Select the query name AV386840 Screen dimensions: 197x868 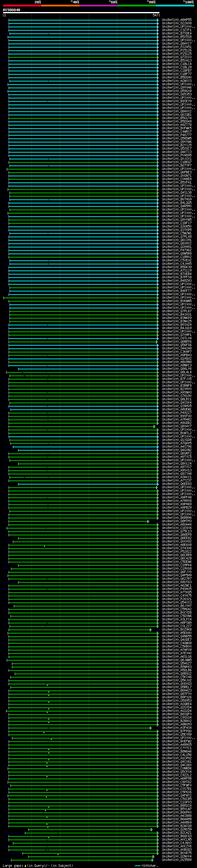[11, 10]
